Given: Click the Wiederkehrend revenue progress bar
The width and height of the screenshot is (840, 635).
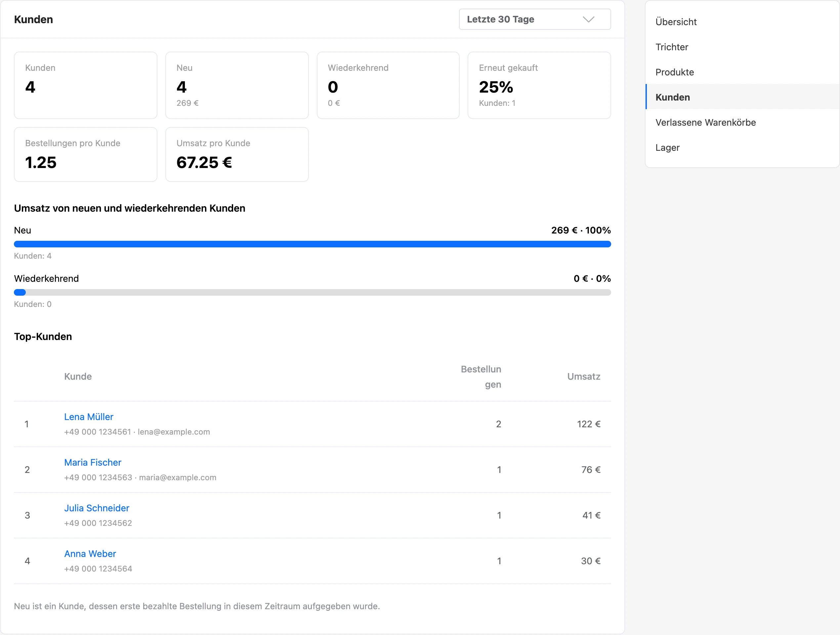Looking at the screenshot, I should click(x=312, y=292).
